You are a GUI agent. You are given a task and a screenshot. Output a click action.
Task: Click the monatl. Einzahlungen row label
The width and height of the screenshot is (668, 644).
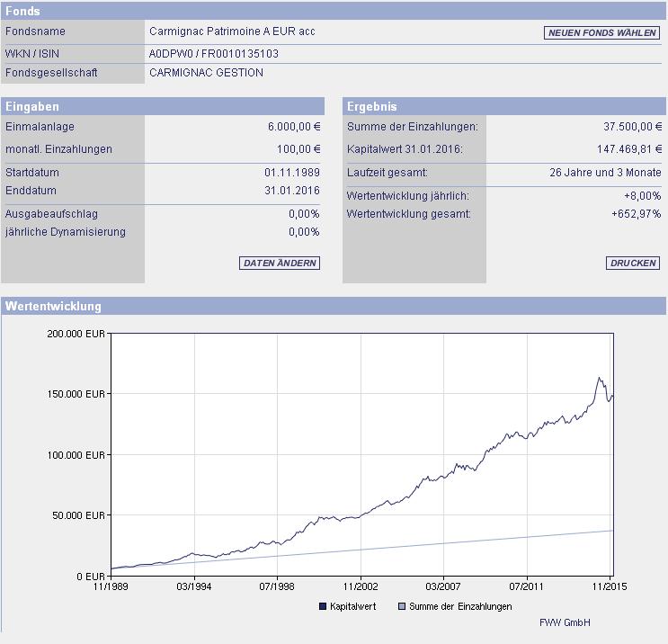58,149
